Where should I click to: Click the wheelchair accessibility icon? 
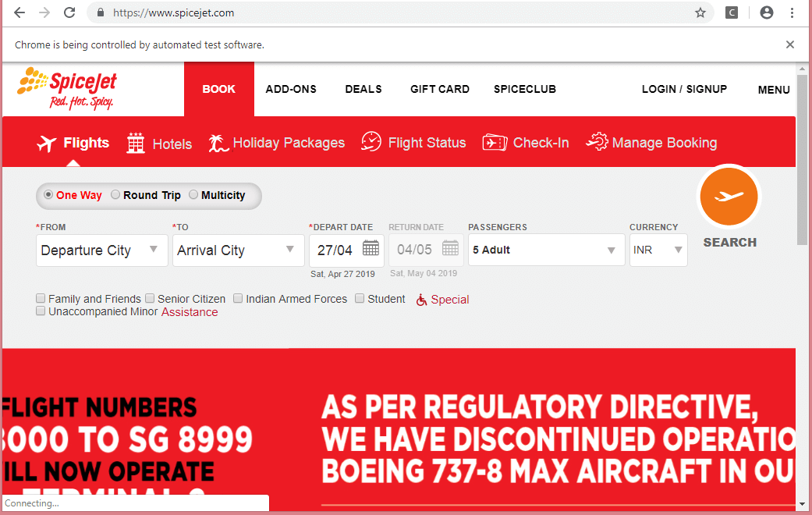[x=421, y=300]
